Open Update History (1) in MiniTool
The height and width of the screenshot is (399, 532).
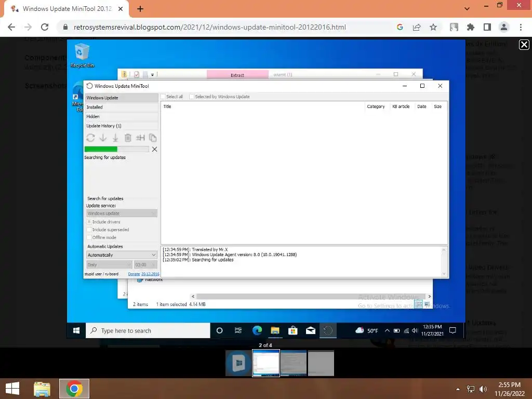tap(122, 126)
